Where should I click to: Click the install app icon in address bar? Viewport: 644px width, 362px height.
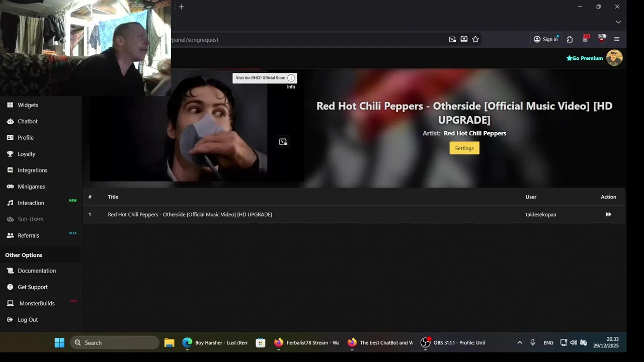pyautogui.click(x=464, y=39)
